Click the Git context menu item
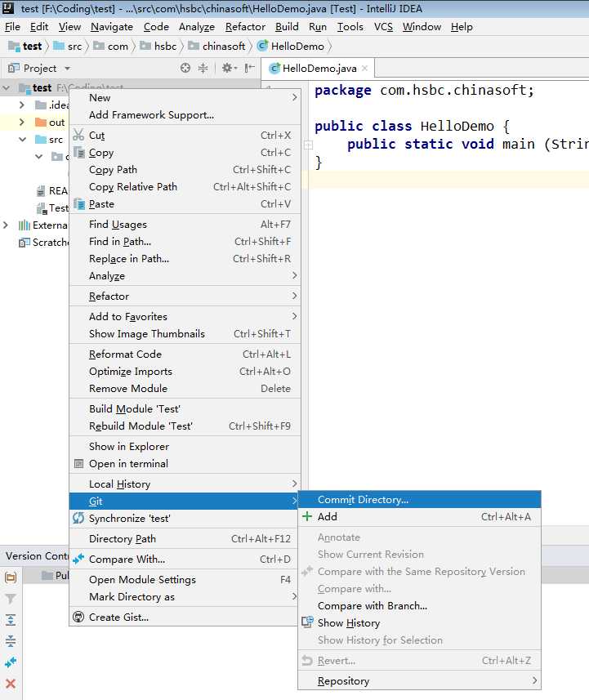Viewport: 589px width, 700px height. (185, 501)
